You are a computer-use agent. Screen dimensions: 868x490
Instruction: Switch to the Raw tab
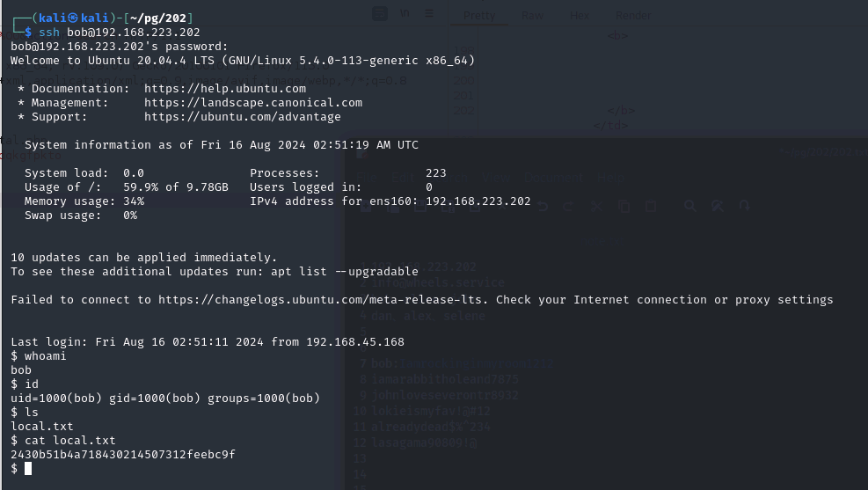click(533, 16)
